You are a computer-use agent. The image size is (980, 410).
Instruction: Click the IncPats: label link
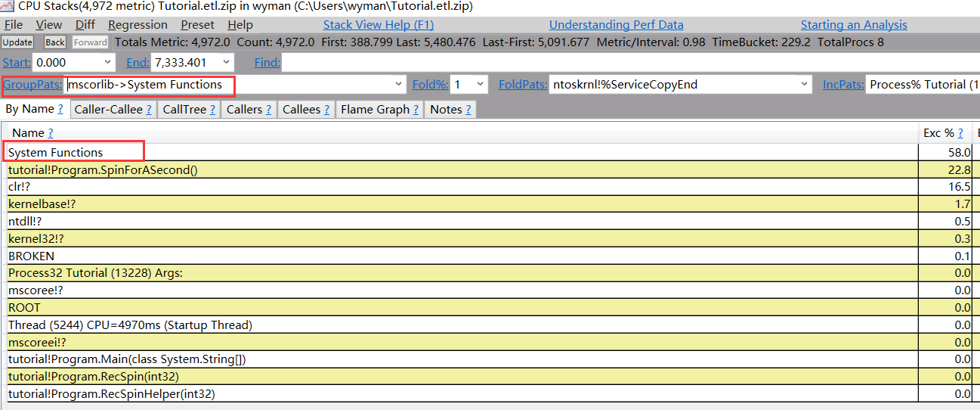843,85
